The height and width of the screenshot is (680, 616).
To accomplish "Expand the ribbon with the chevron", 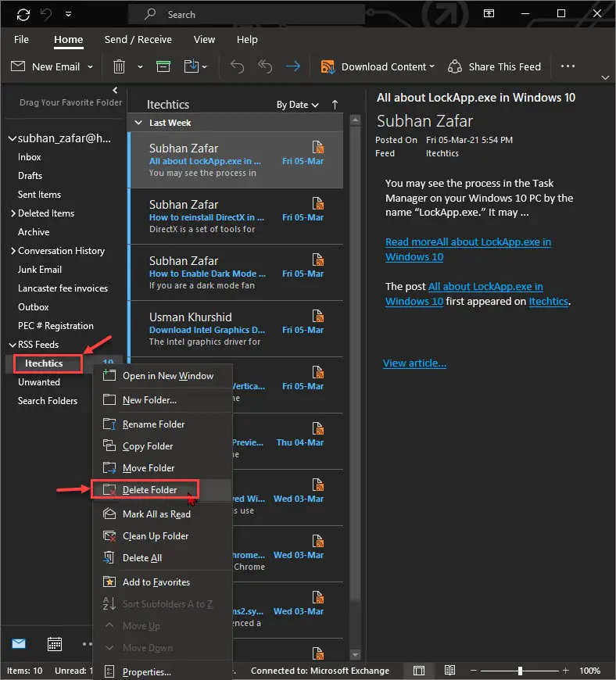I will (x=606, y=77).
